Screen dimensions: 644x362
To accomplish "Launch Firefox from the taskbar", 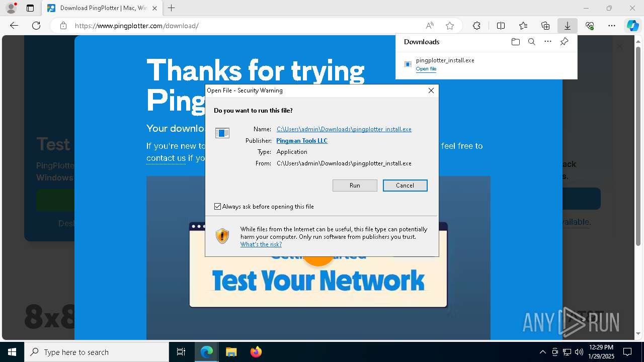I will [256, 352].
